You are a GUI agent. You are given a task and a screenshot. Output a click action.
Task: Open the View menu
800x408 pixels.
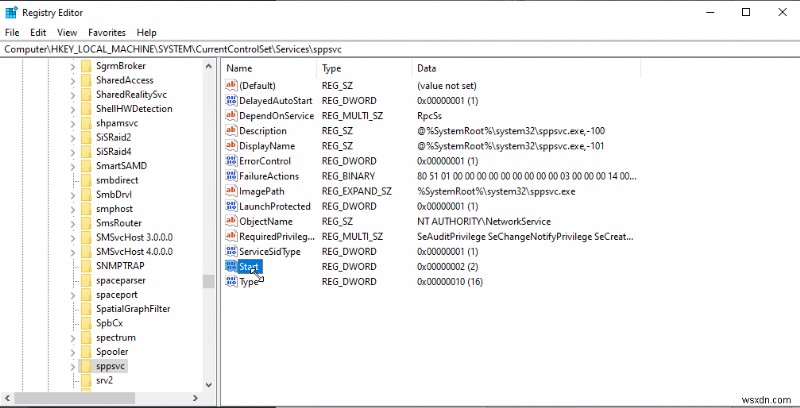point(67,32)
